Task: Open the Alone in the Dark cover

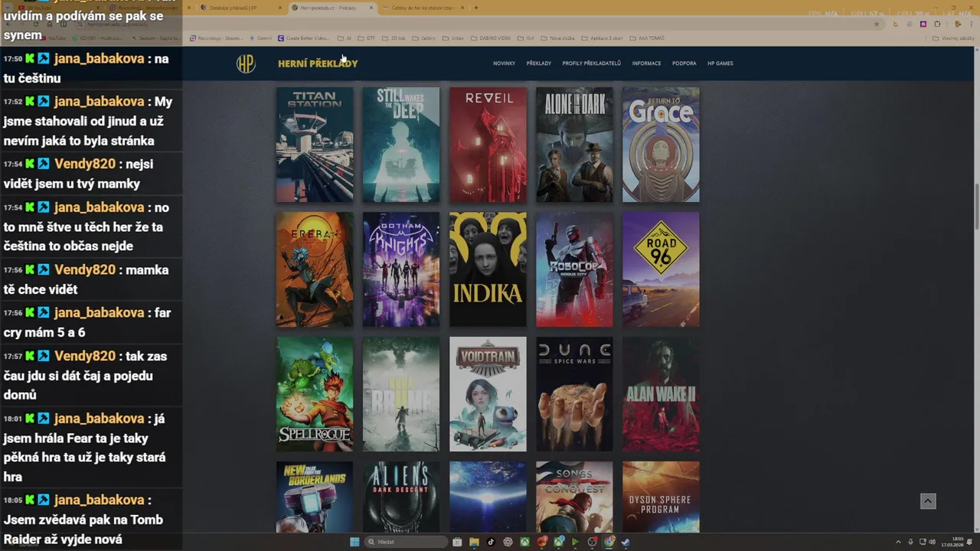Action: tap(574, 145)
